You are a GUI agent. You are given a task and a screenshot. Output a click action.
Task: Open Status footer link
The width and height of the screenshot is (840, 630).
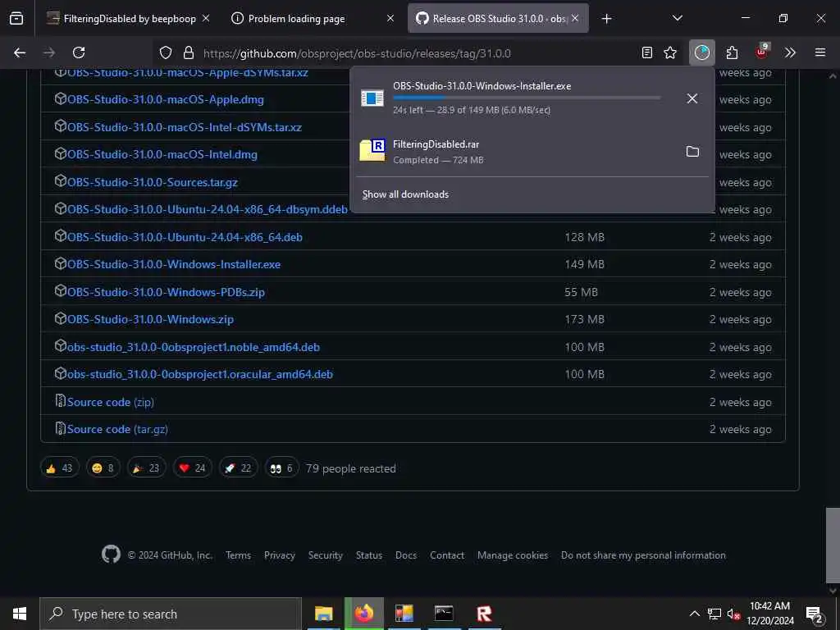coord(369,555)
